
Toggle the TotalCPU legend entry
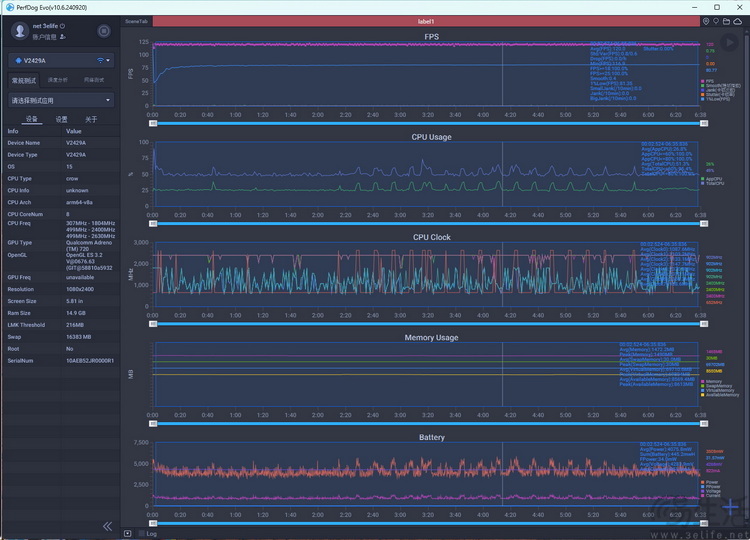pos(712,183)
